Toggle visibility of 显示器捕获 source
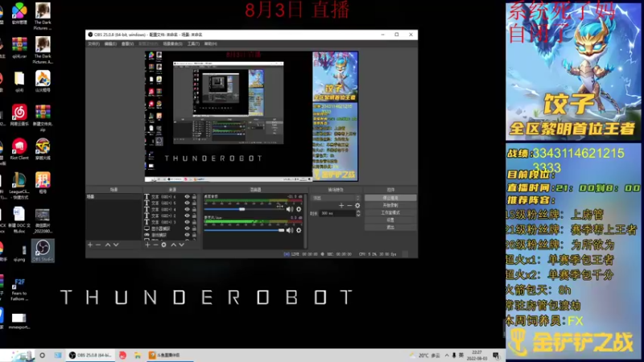The image size is (644, 362). (187, 228)
